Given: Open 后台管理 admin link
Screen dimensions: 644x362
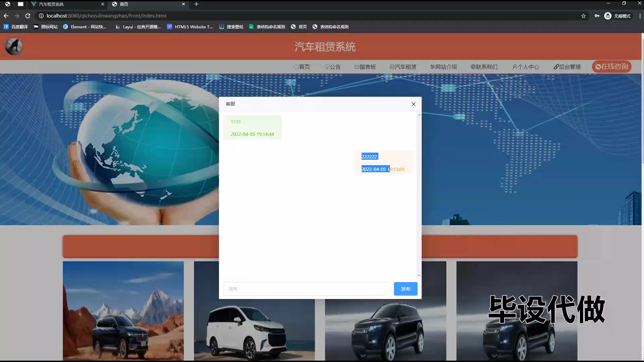Looking at the screenshot, I should coord(567,67).
